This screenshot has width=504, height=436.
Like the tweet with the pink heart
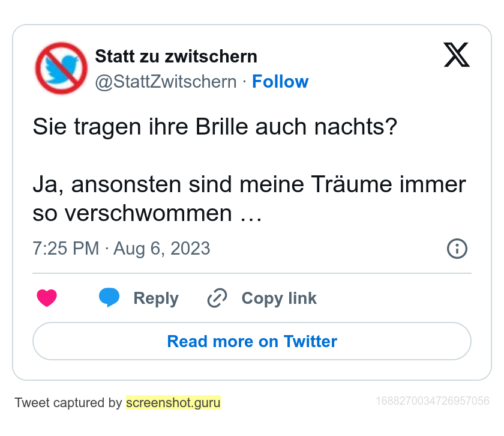point(47,298)
